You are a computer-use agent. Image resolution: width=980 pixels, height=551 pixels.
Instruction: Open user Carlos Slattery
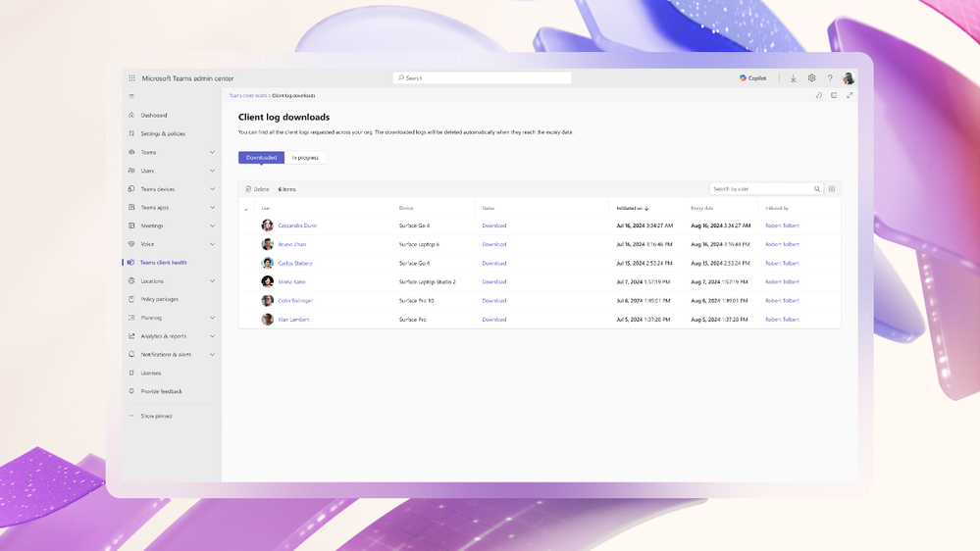point(295,263)
